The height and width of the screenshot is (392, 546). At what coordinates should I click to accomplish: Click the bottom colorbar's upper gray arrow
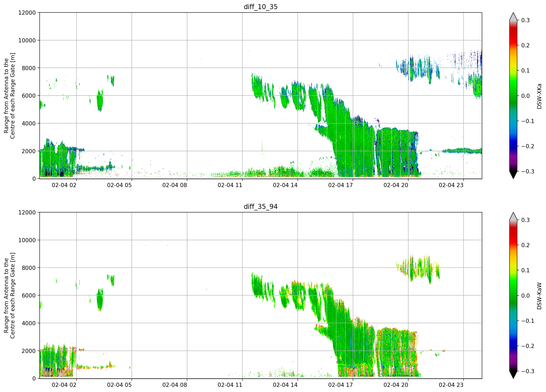coord(513,216)
